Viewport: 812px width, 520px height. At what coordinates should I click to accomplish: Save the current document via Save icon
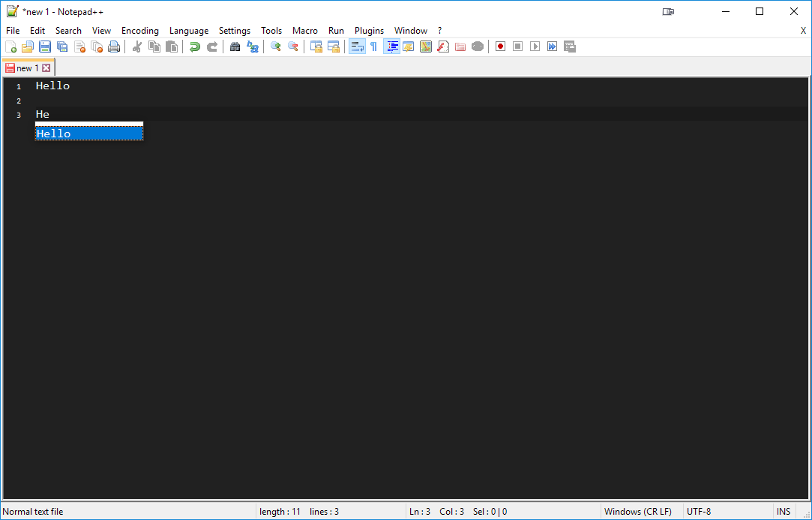tap(44, 46)
